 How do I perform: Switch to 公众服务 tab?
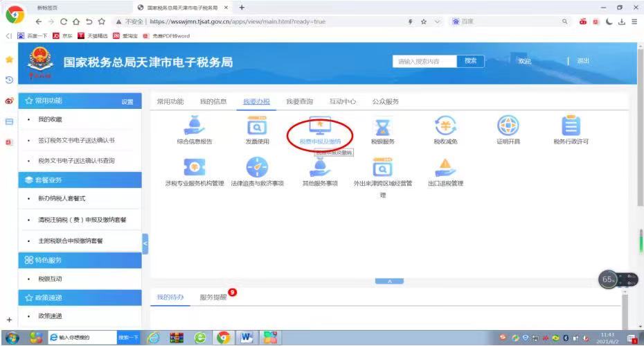coord(385,102)
